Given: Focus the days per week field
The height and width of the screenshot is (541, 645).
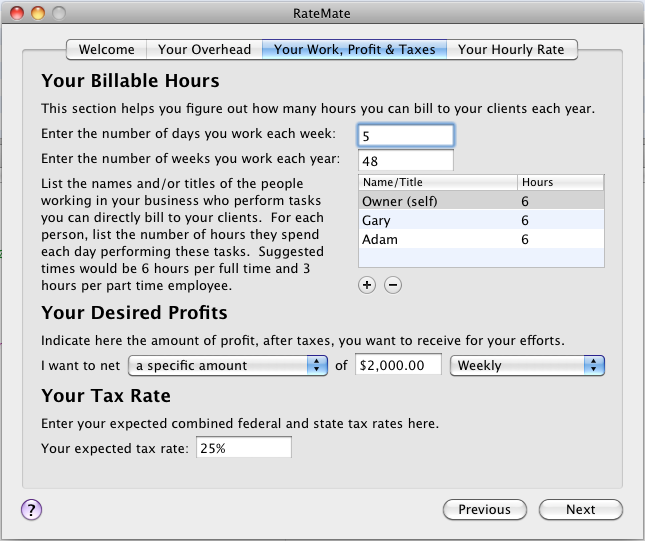Looking at the screenshot, I should tap(405, 135).
